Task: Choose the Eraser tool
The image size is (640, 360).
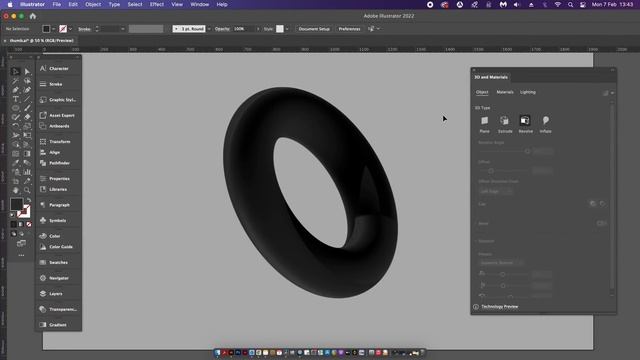Action: pyautogui.click(x=27, y=117)
